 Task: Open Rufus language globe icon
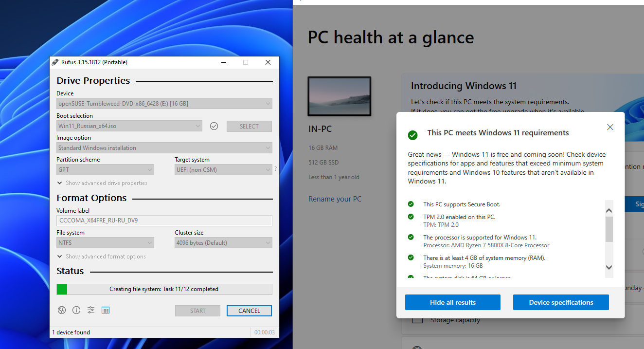tap(62, 310)
